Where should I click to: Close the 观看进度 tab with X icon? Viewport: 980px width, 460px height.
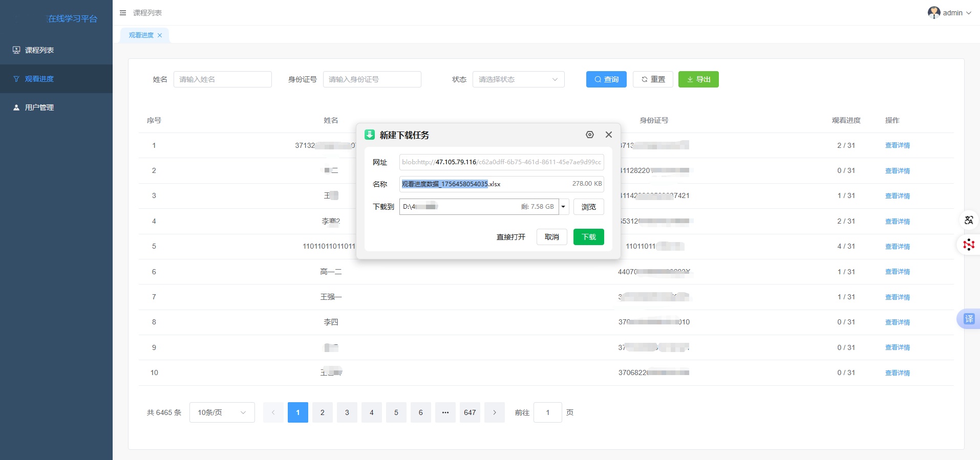click(160, 35)
